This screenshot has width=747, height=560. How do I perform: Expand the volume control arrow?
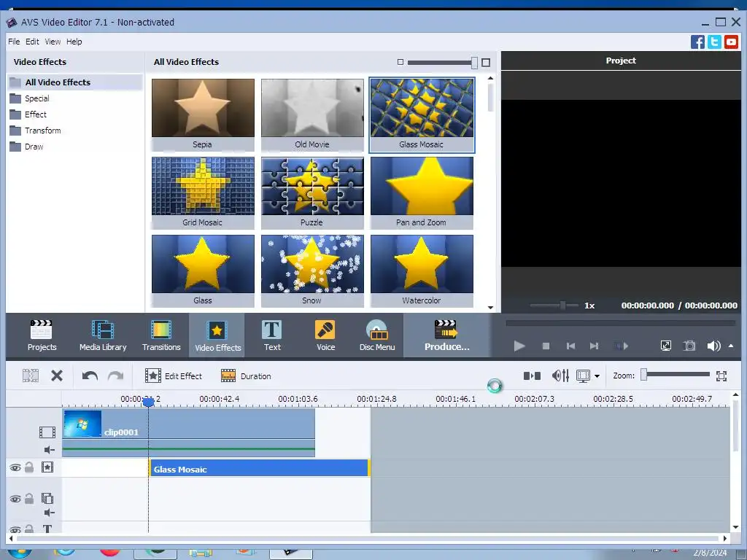(x=731, y=346)
